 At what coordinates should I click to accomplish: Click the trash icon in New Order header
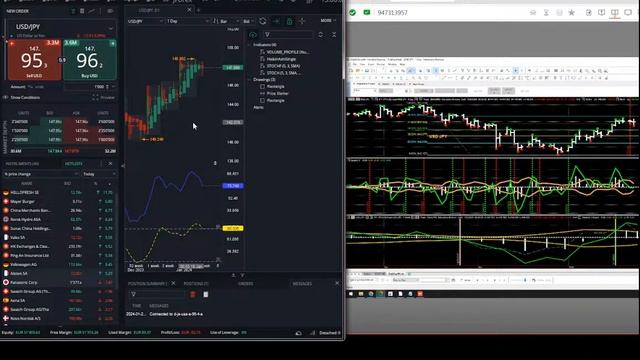[x=82, y=11]
